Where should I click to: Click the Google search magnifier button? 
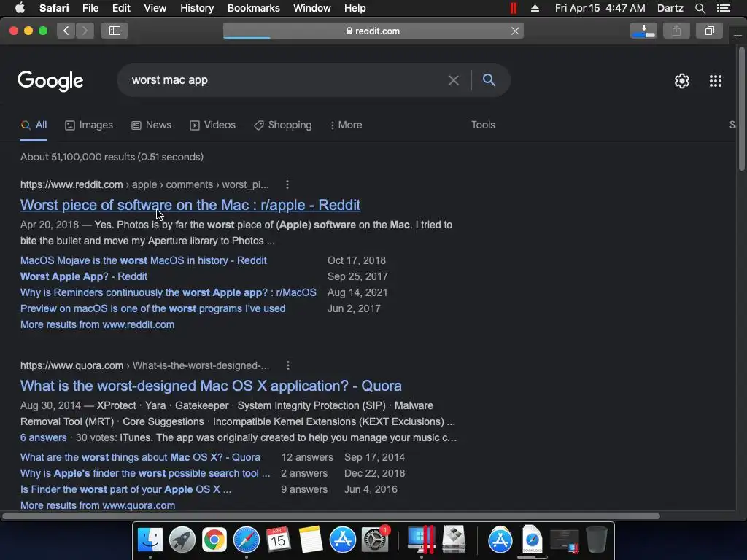point(489,80)
